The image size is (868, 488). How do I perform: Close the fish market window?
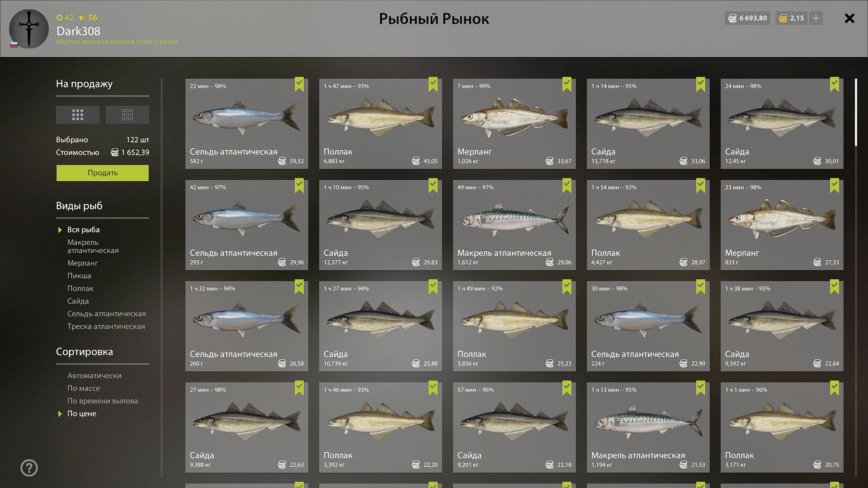[x=849, y=18]
